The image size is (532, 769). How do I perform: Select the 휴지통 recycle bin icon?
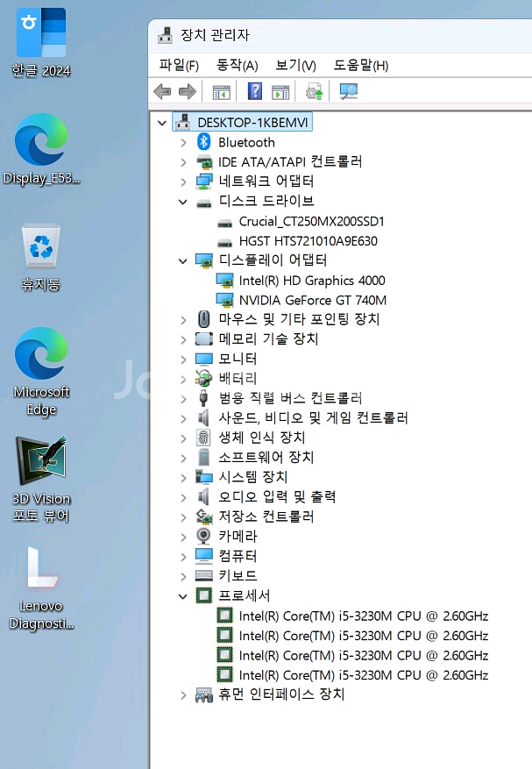coord(41,257)
